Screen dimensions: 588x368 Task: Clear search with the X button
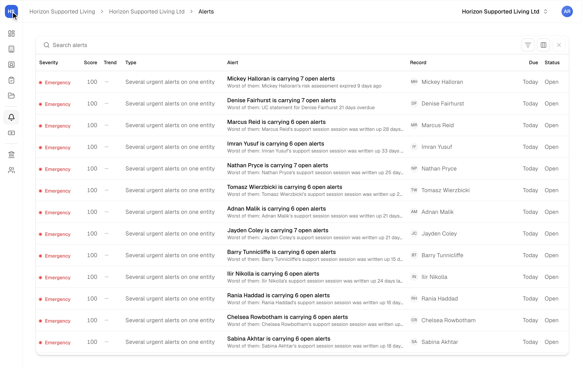559,45
